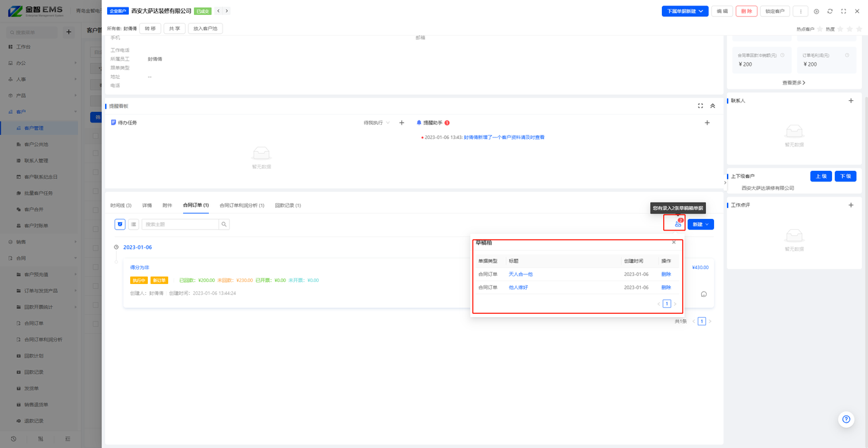Viewport: 868px width, 448px height.
Task: Switch to list view in contract orders
Action: [134, 224]
